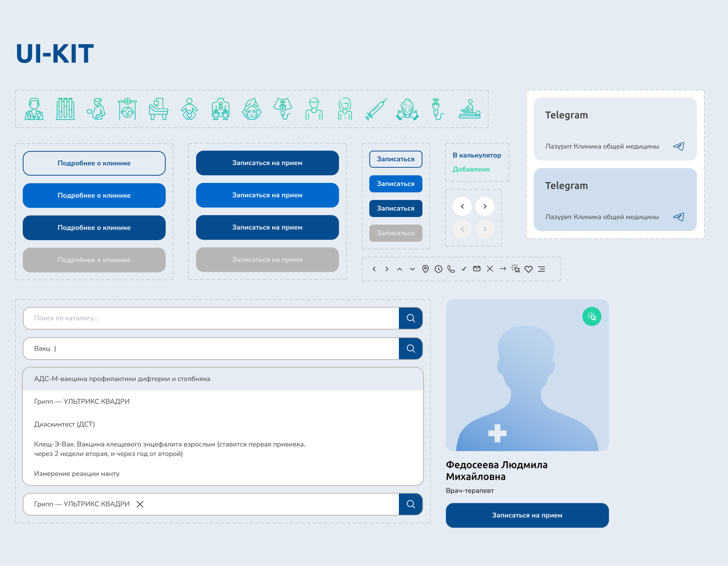Click the active left arrow round button
The image size is (728, 566).
(x=462, y=206)
